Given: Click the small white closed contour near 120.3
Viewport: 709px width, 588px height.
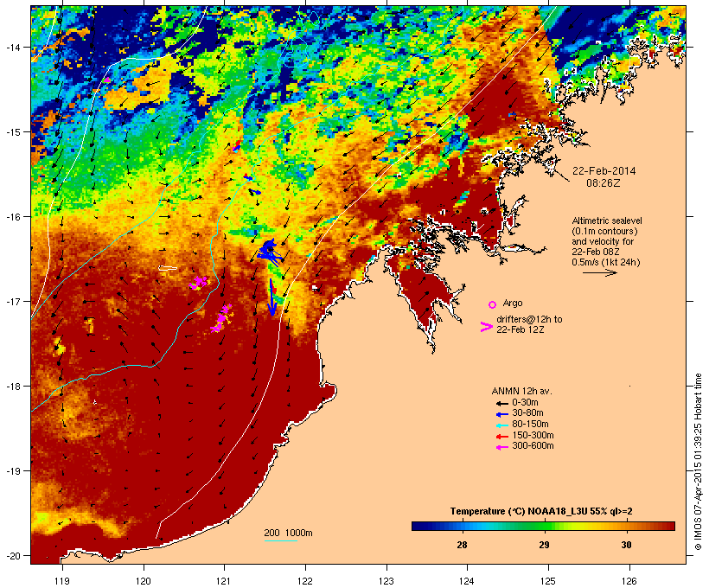Looking at the screenshot, I should (167, 268).
